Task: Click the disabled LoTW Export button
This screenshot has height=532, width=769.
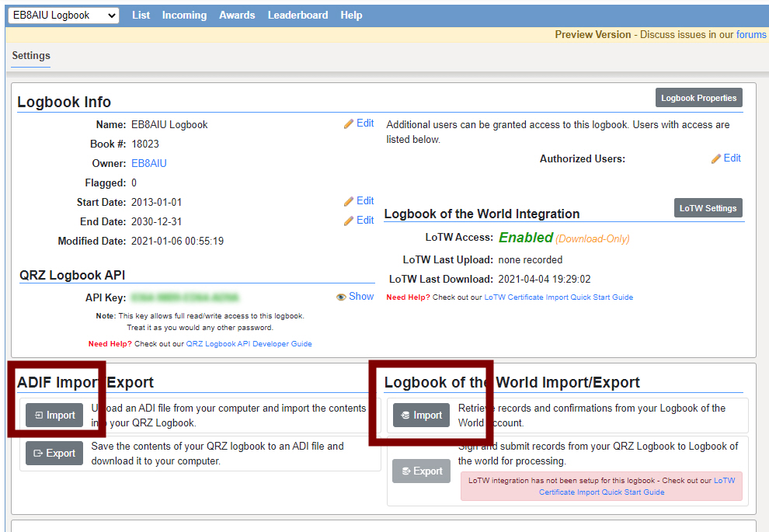Action: click(421, 471)
